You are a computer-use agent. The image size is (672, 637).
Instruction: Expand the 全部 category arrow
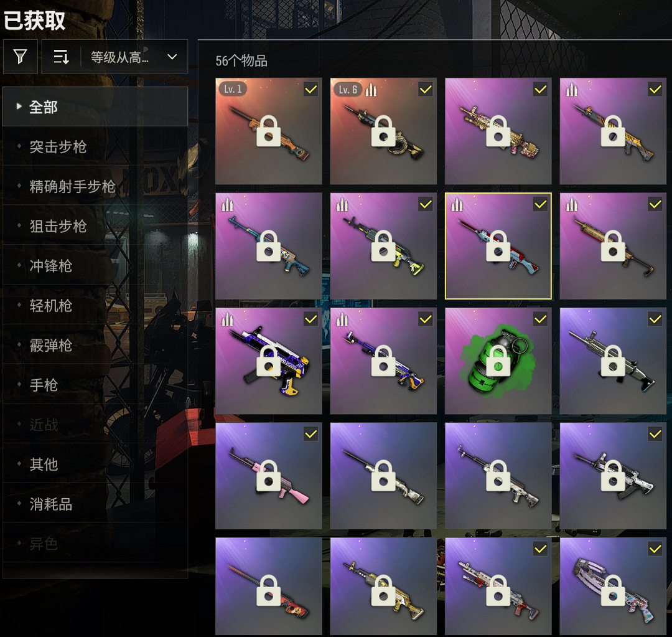(19, 106)
